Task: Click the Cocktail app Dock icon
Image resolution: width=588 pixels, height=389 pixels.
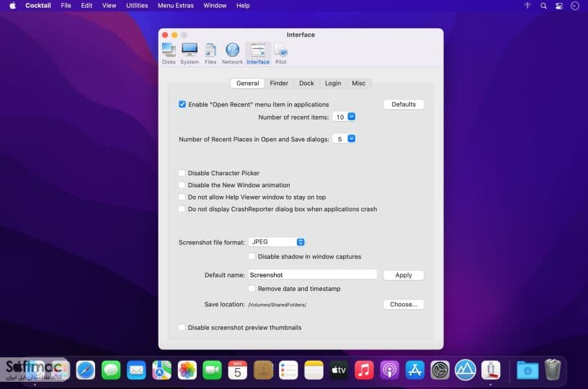Action: (491, 370)
